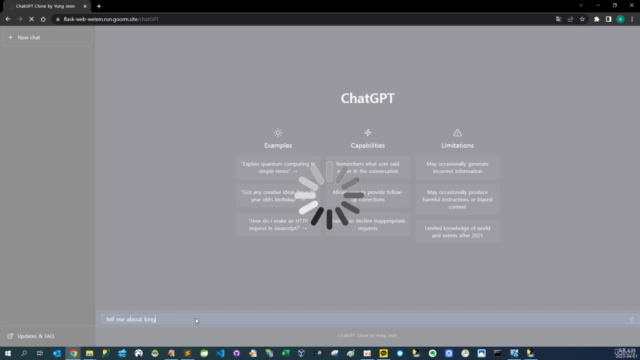Click the New chat button in sidebar
This screenshot has width=640, height=360.
[x=47, y=38]
